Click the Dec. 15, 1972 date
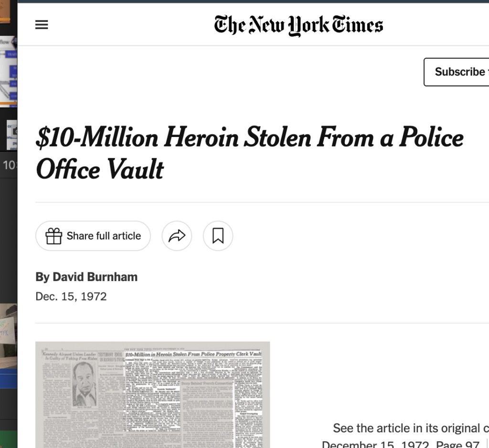 (71, 296)
